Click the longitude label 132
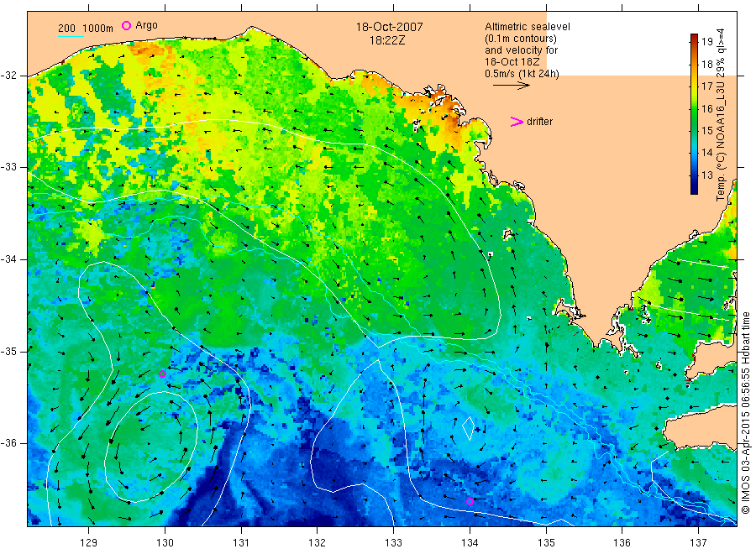756x554 pixels. [318, 543]
